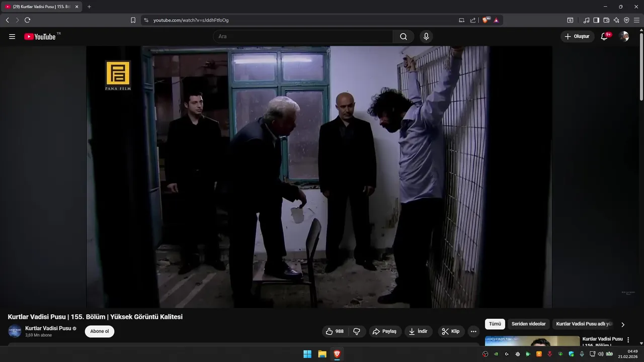This screenshot has width=644, height=362.
Task: Share this page via address bar icon
Action: (x=473, y=20)
